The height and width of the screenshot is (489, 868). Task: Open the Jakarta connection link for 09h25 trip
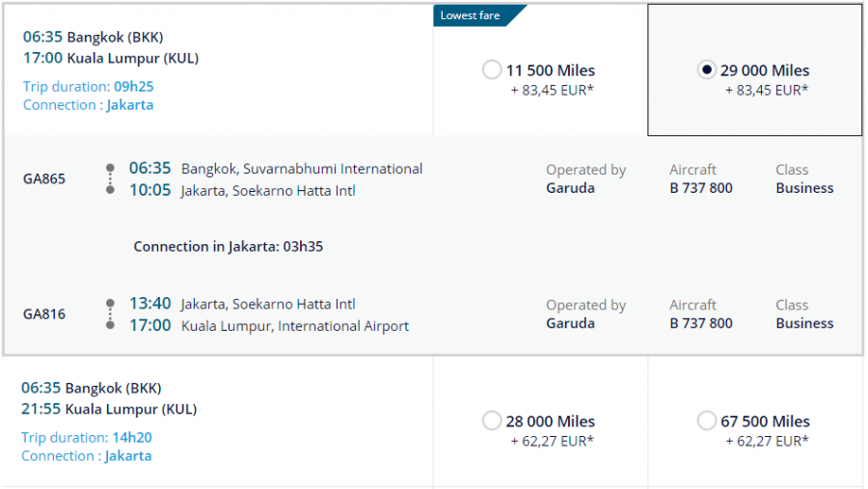[x=130, y=105]
